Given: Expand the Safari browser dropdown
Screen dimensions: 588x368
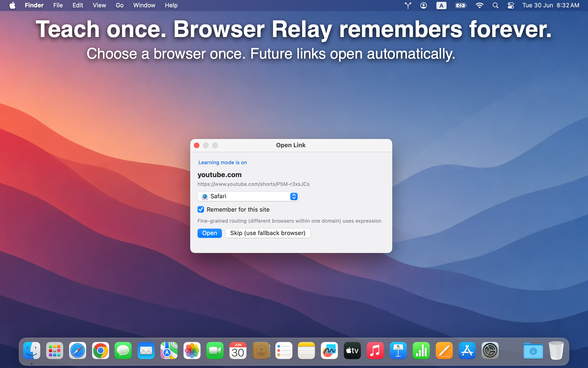Looking at the screenshot, I should 248,196.
